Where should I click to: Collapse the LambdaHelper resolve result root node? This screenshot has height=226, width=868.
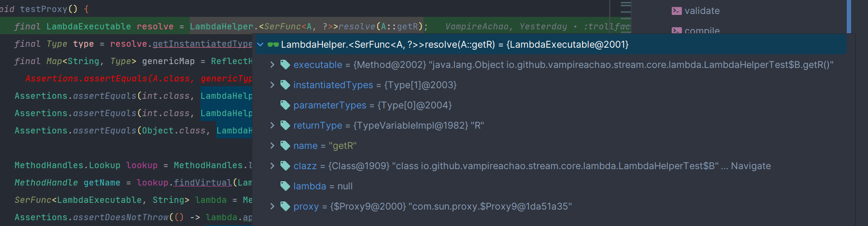(x=261, y=45)
